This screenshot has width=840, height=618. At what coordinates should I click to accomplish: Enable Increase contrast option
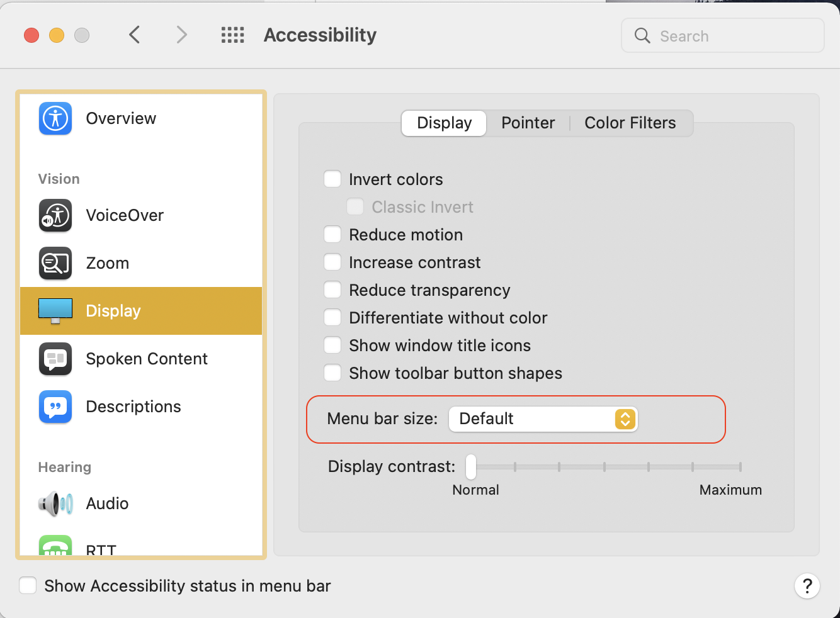(x=332, y=262)
